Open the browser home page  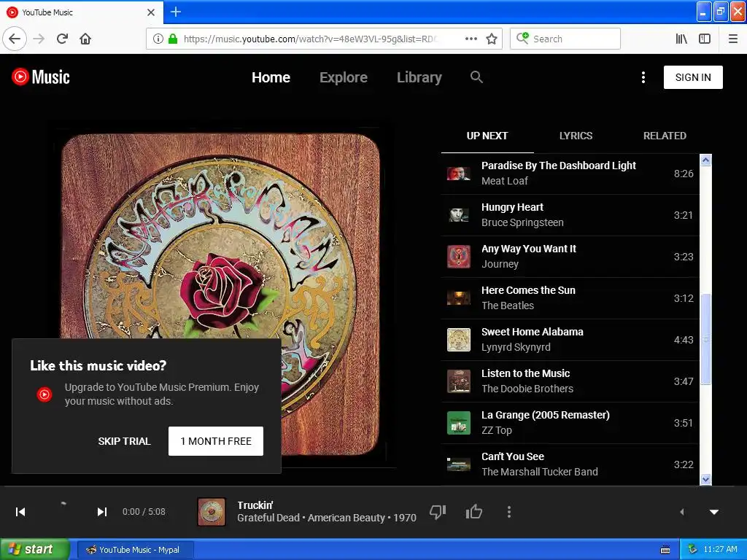(85, 39)
